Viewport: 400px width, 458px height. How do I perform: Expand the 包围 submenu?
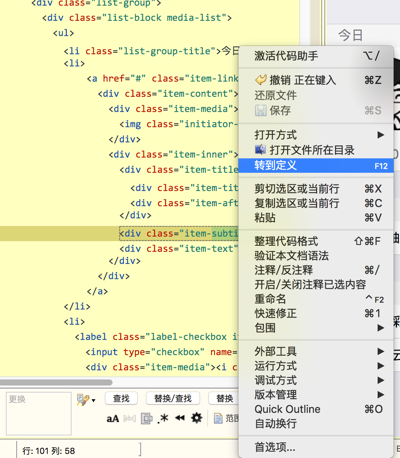(316, 328)
